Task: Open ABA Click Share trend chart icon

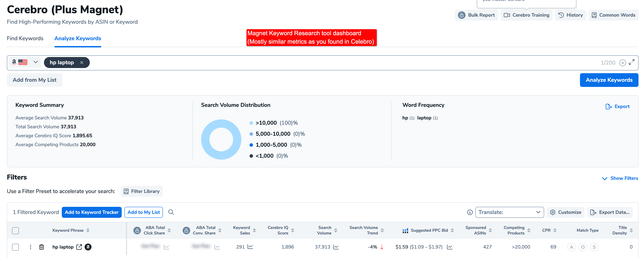Action: click(166, 247)
